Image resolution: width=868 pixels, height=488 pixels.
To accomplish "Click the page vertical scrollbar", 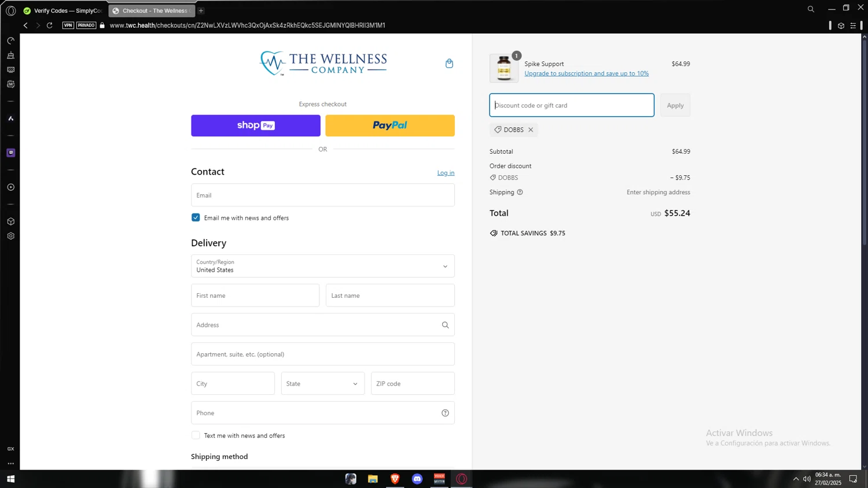I will (865, 142).
